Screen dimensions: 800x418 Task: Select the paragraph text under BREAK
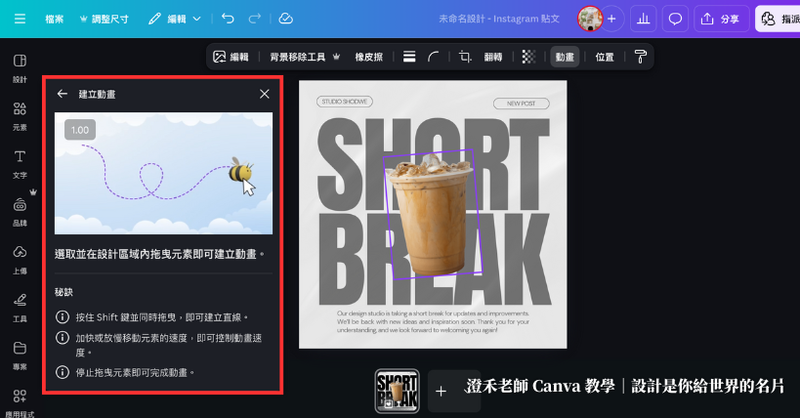pos(433,322)
